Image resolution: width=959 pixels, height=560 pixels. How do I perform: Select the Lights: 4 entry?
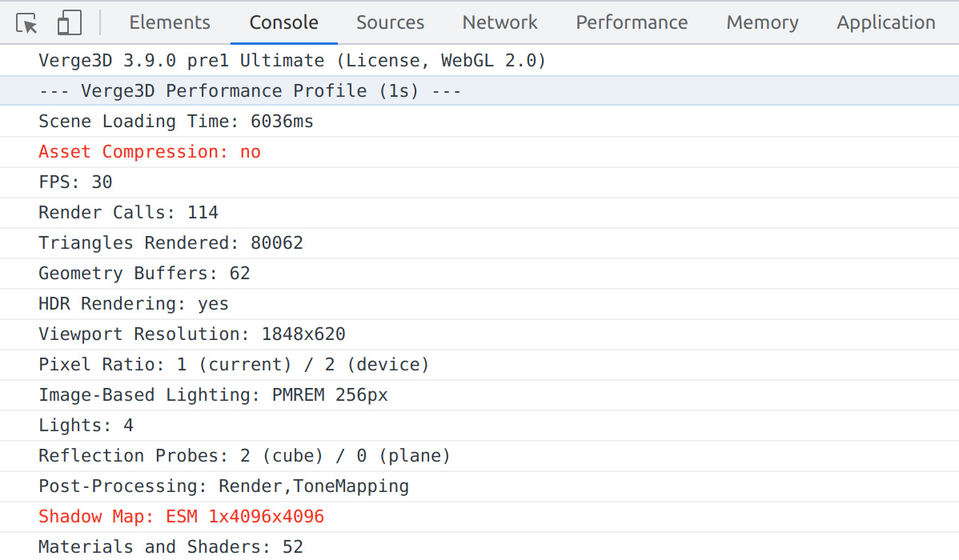[479, 426]
